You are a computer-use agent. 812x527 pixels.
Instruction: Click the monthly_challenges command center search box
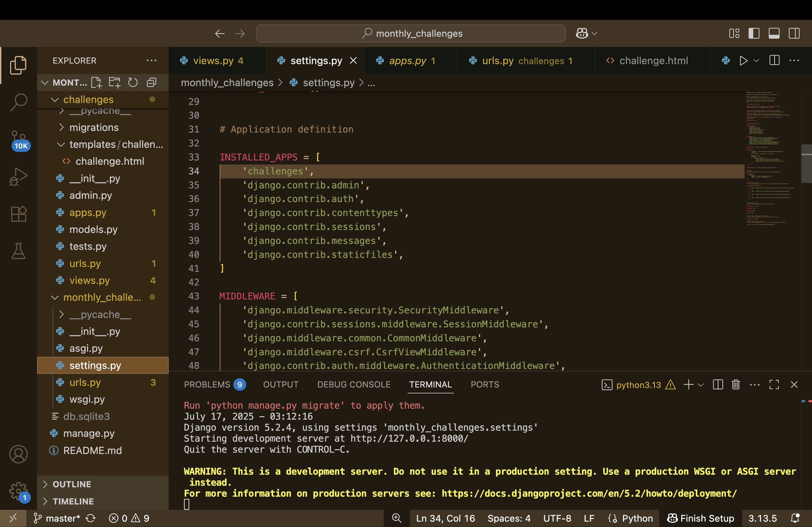(x=411, y=33)
